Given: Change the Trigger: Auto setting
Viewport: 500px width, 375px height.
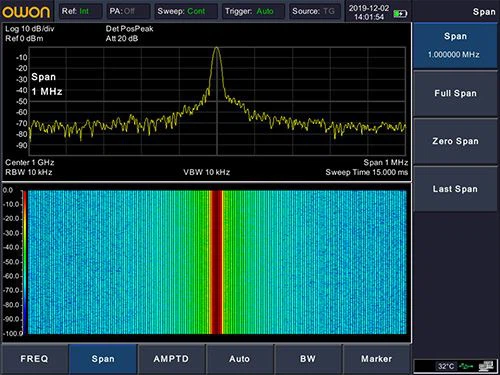Looking at the screenshot, I should point(253,11).
